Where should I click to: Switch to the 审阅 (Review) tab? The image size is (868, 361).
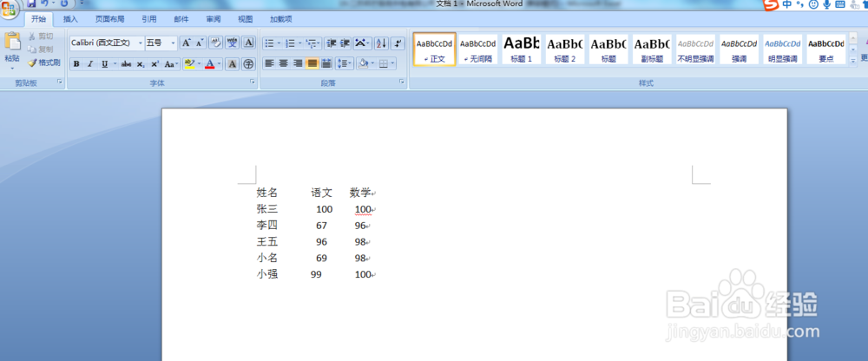tap(214, 19)
